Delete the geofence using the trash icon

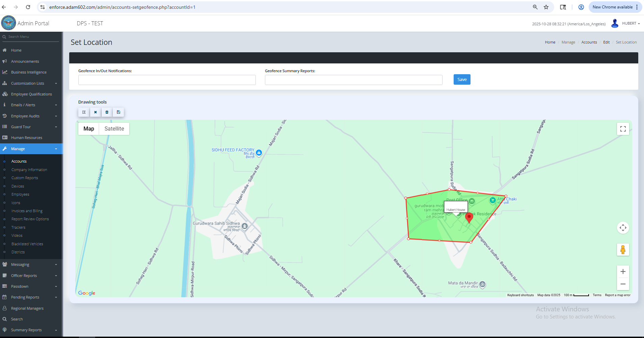107,112
